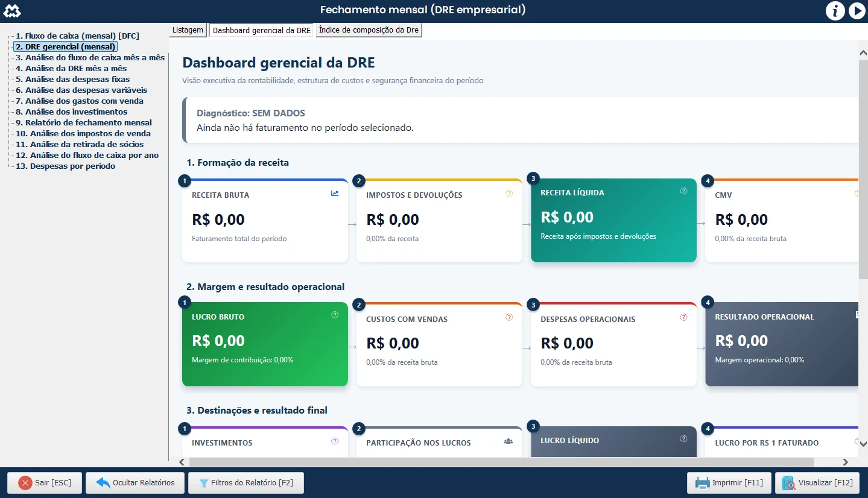Open Análise dos gastos com venda report

(x=80, y=101)
